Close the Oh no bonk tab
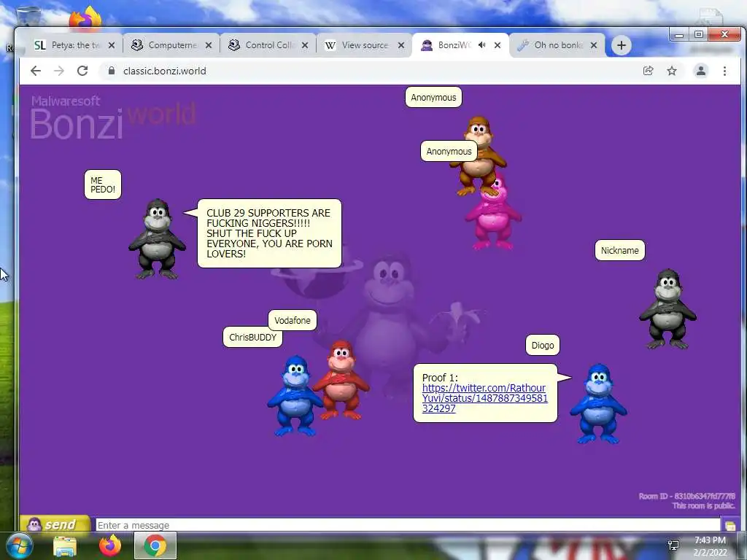The image size is (747, 560). [x=594, y=45]
